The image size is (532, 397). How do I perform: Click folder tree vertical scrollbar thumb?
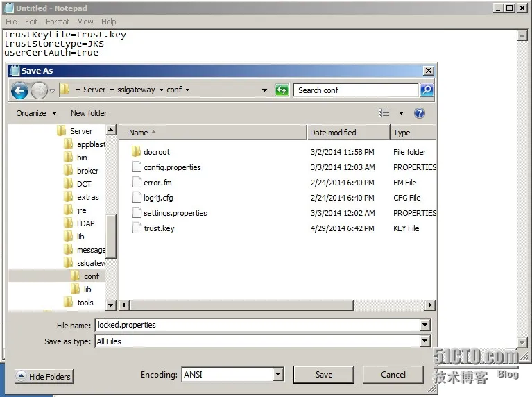coord(110,237)
